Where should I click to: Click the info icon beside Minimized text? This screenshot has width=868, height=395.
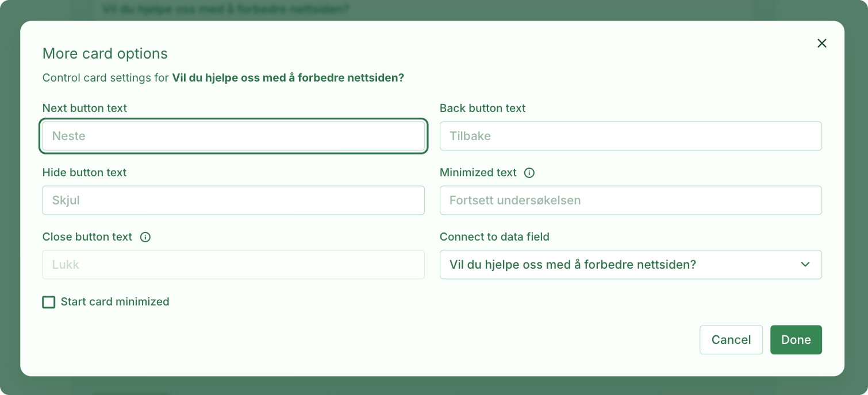[529, 173]
